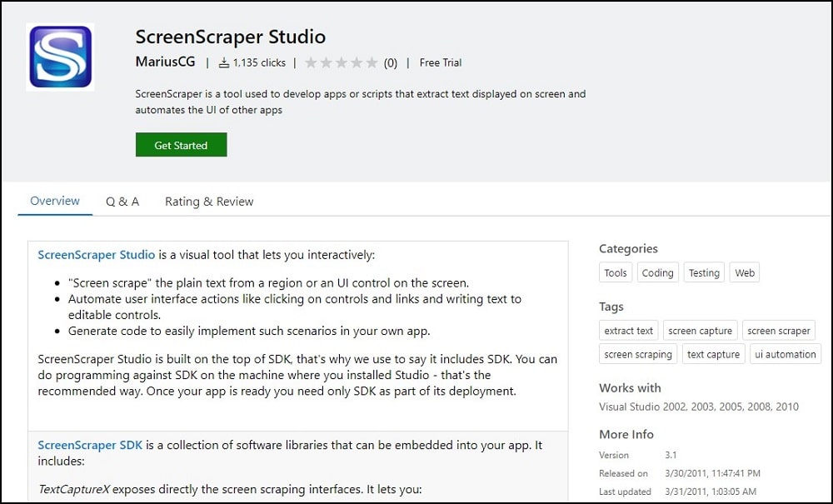This screenshot has height=504, width=833.
Task: Click the 1,135 clicks count
Action: point(259,62)
